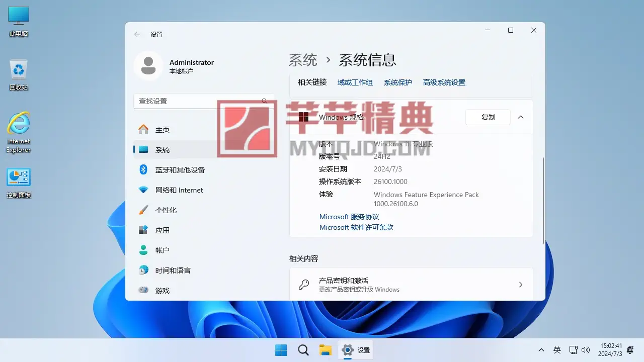Open taskbar Search
Viewport: 644px width, 362px height.
tap(303, 350)
